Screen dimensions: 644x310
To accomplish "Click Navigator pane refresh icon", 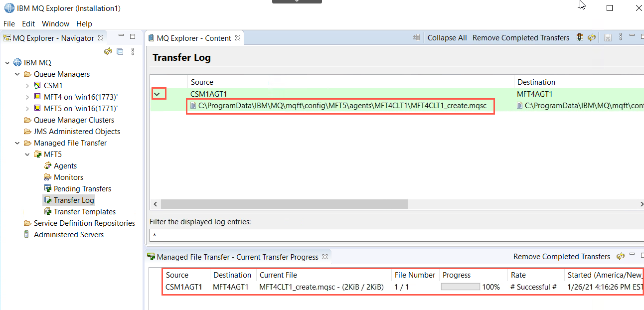I will [x=108, y=51].
